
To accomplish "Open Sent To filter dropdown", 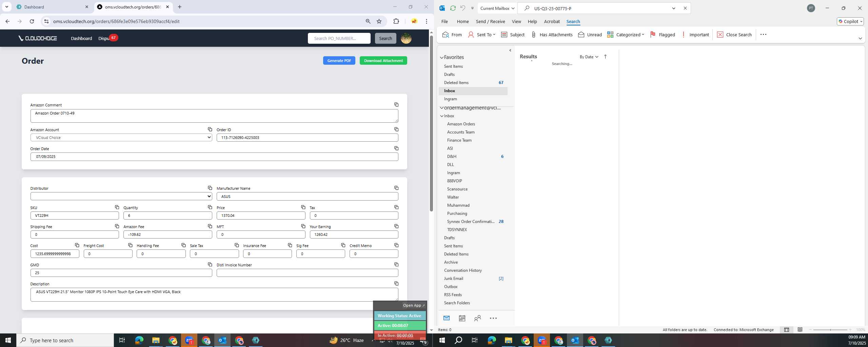I will pyautogui.click(x=481, y=35).
